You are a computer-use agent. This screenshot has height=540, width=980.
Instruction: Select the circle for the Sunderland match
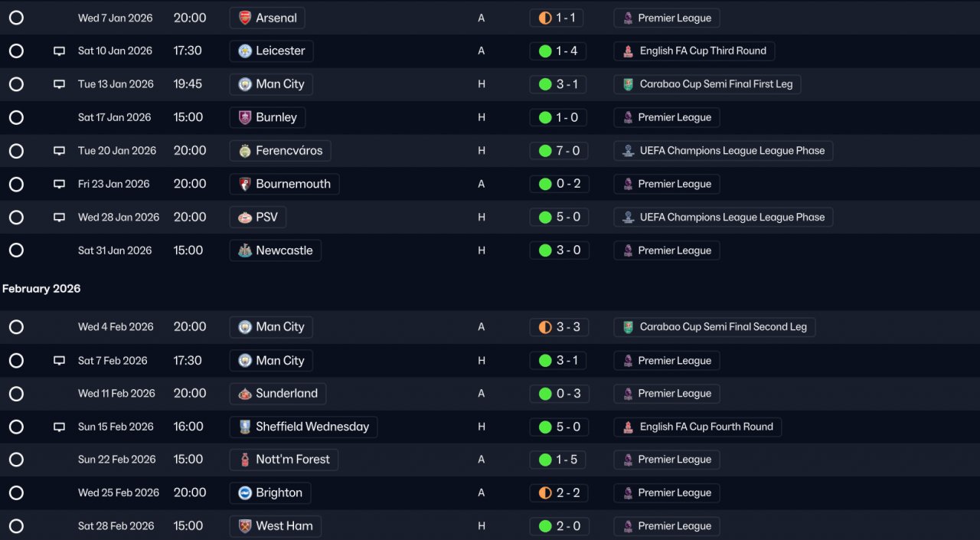tap(16, 394)
